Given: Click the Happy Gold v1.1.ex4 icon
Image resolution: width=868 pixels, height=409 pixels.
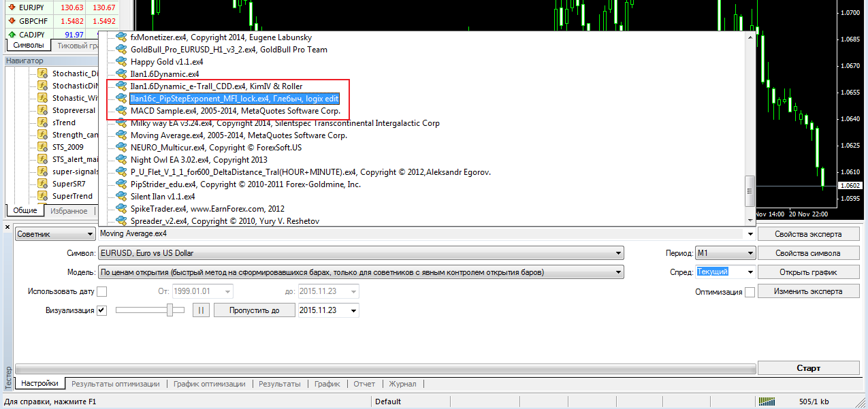Looking at the screenshot, I should (121, 62).
